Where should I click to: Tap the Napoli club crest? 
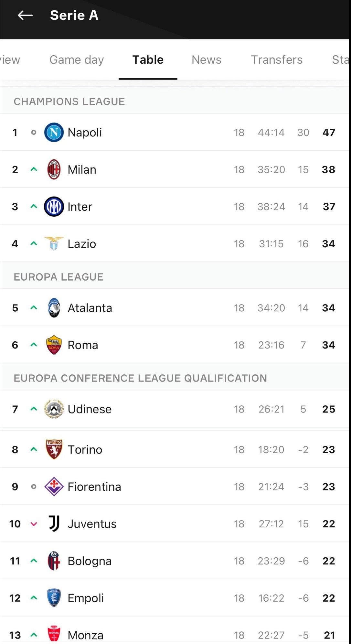point(54,132)
